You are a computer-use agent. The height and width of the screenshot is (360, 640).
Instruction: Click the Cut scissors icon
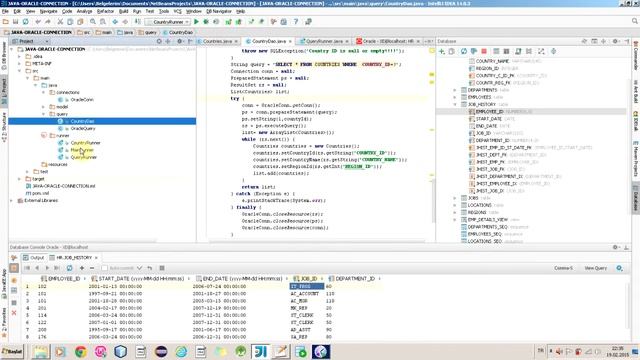pyautogui.click(x=60, y=22)
